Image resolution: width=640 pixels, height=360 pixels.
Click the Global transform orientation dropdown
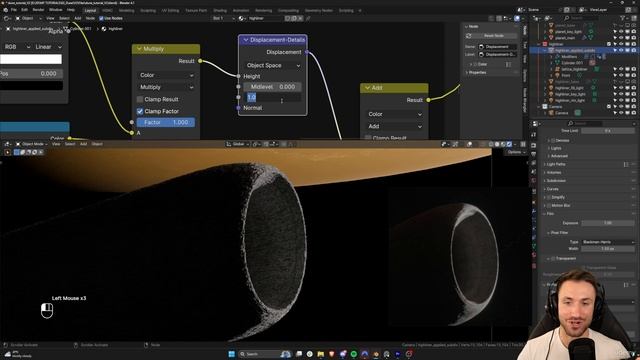[238, 144]
